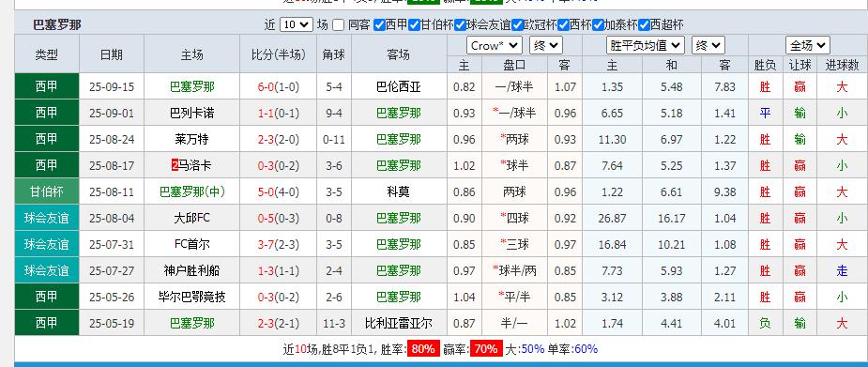Click handicap 四球 in 大邱FC row

click(x=514, y=218)
